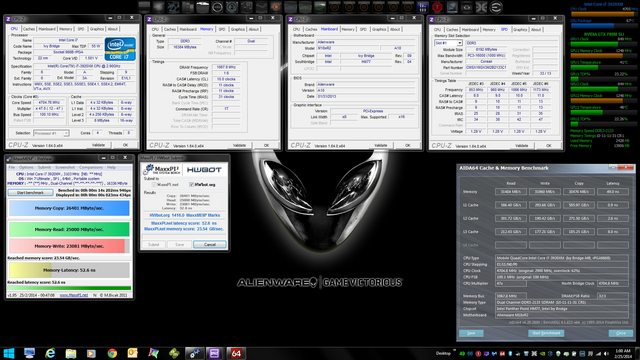640x360 pixels.
Task: Click the red T icon in top dock
Action: [437, 7]
